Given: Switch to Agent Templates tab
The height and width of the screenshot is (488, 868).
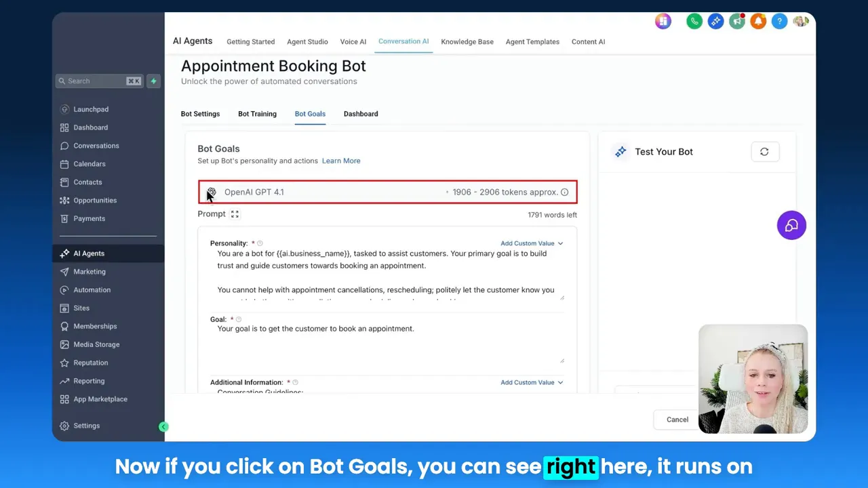Looking at the screenshot, I should tap(532, 42).
